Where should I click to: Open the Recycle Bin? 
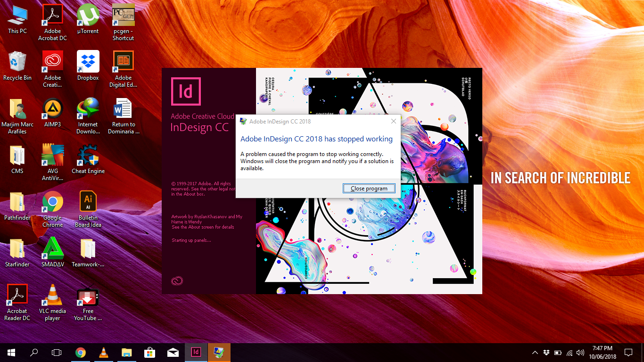[x=17, y=66]
